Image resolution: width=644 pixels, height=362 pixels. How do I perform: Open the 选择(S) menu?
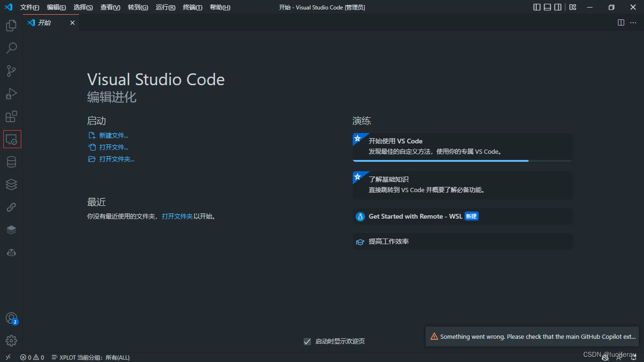pos(83,7)
